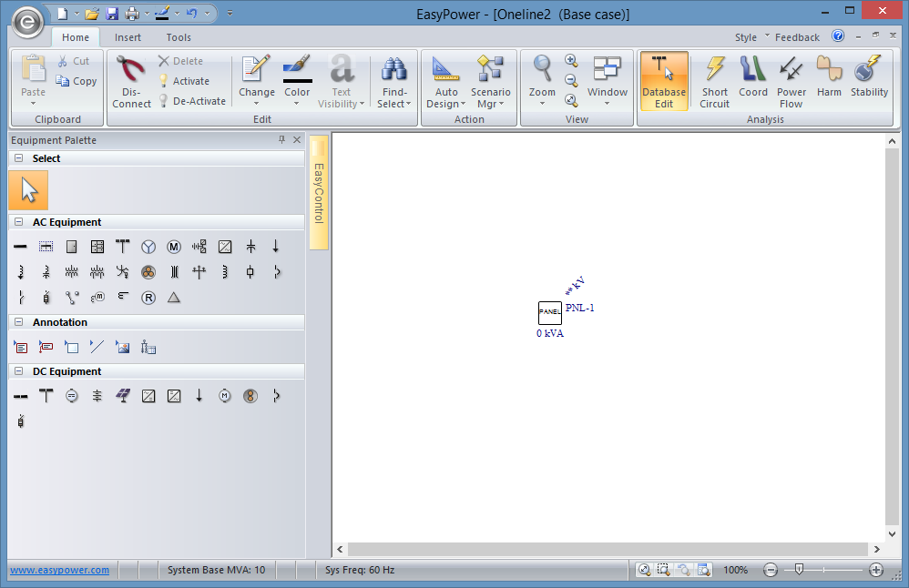Switch to the Insert ribbon tab

tap(128, 37)
